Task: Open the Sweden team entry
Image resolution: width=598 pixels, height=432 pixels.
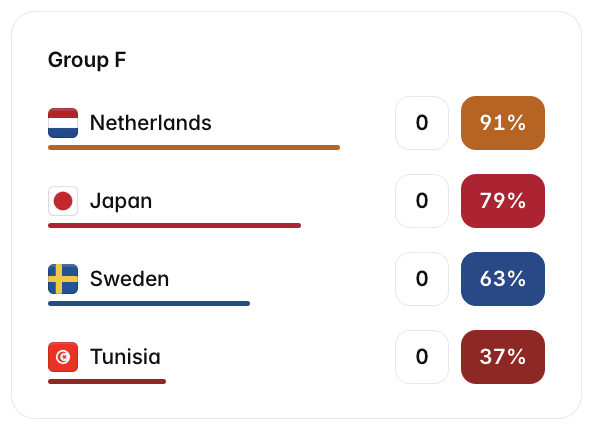Action: click(x=129, y=279)
